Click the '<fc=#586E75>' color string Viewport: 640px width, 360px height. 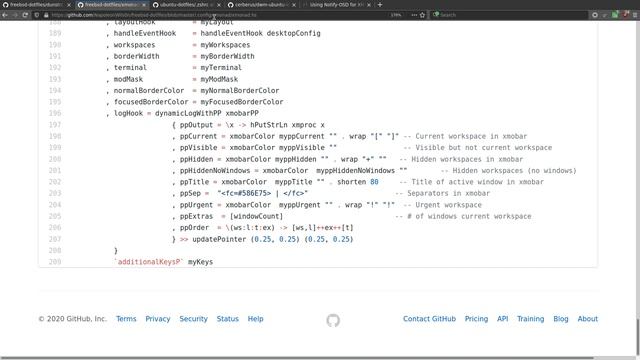click(x=246, y=193)
